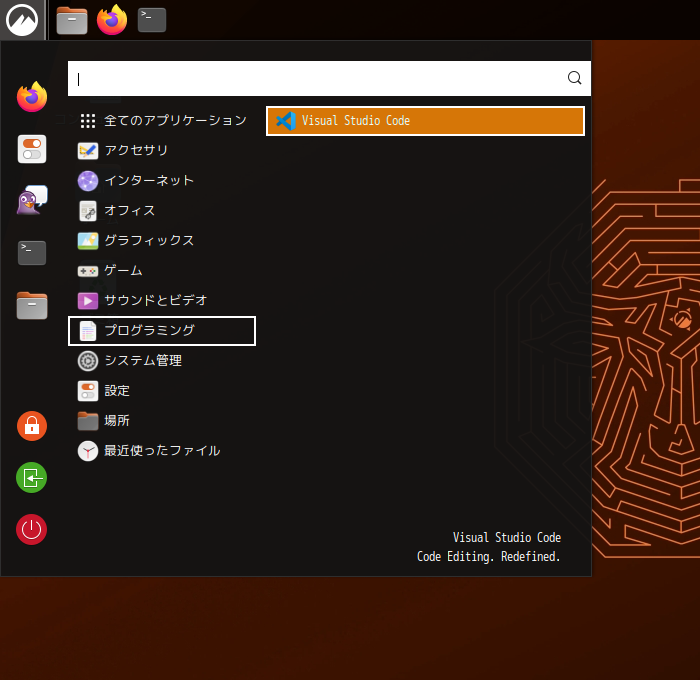Viewport: 700px width, 680px height.
Task: Click the sound and video play icon
Action: tap(88, 301)
